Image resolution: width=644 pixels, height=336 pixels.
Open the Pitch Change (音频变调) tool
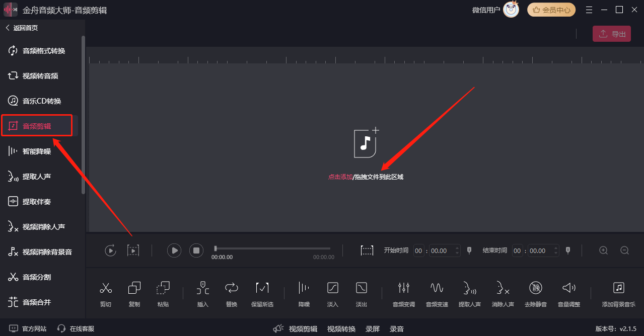click(x=404, y=294)
